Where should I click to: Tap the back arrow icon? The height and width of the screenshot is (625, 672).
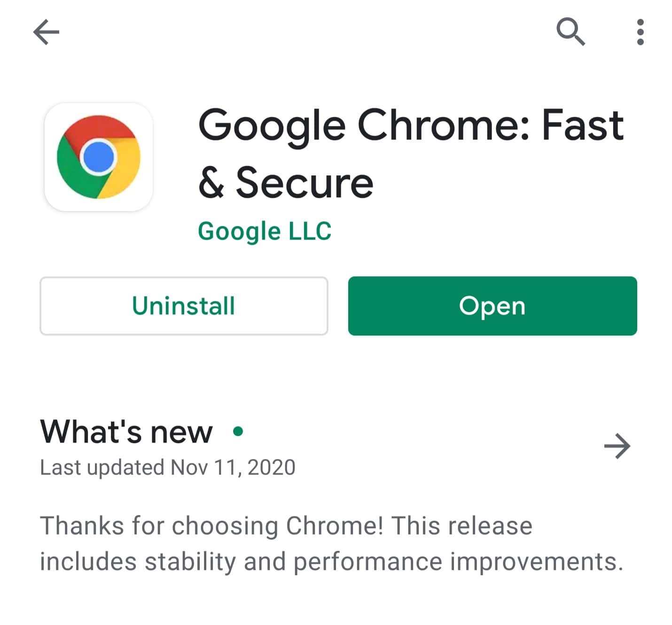(x=46, y=32)
